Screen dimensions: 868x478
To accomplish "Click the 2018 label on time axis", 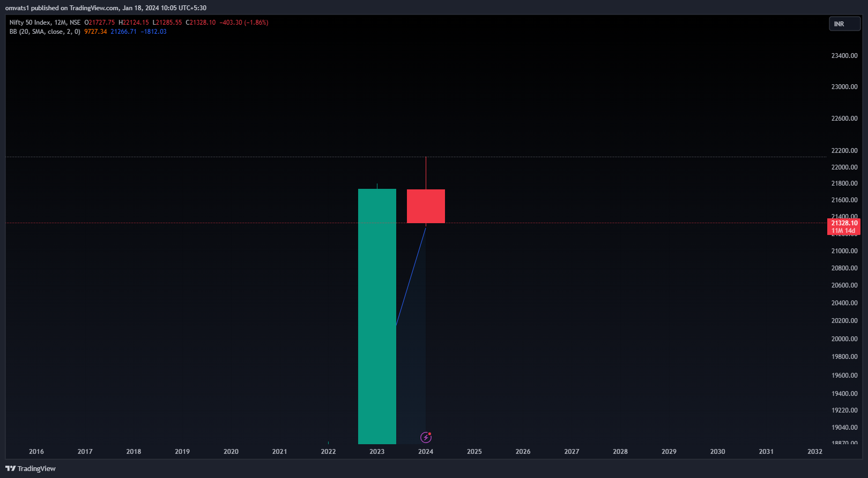I will pyautogui.click(x=133, y=452).
